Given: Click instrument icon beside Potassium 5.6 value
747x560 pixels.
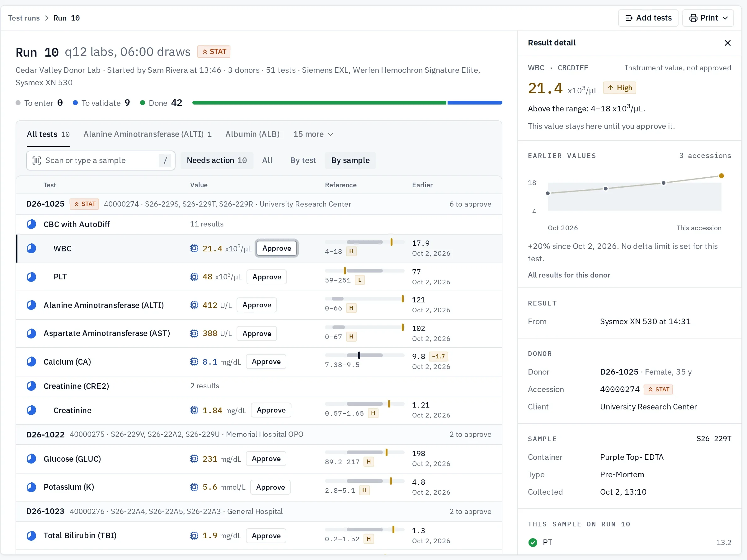Looking at the screenshot, I should [x=194, y=487].
